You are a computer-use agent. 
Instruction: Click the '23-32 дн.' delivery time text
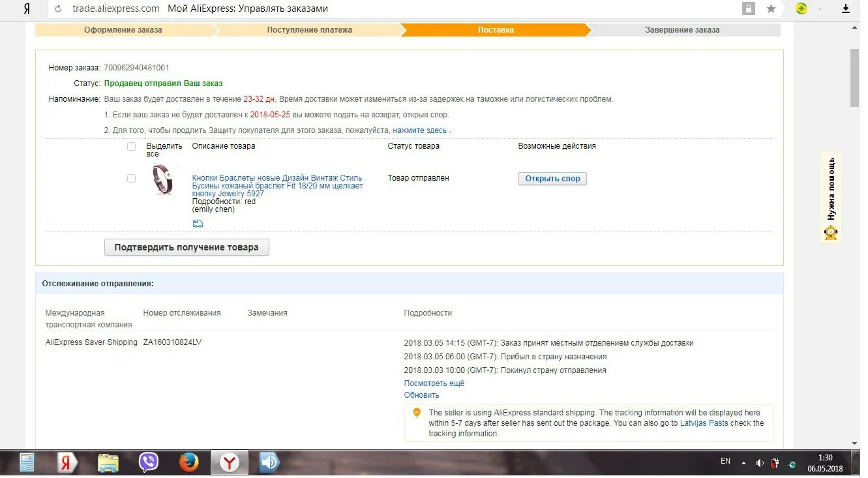(260, 99)
